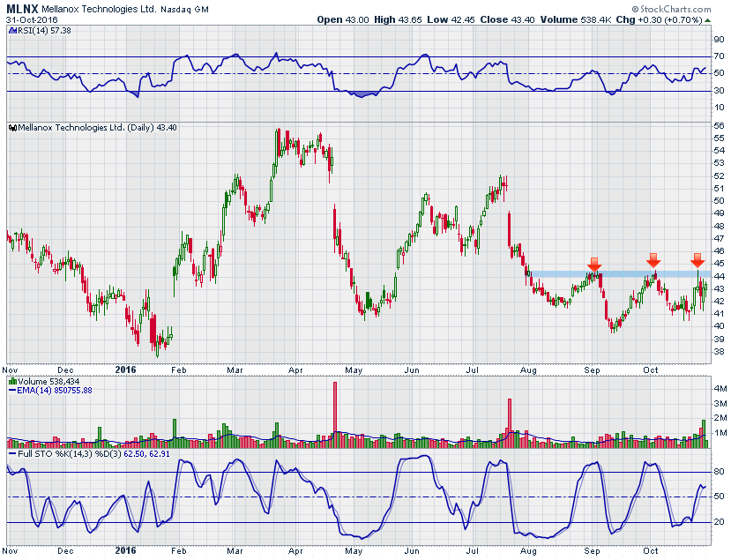
Task: Click the tallest red volume spike in late April
Action: [x=334, y=408]
